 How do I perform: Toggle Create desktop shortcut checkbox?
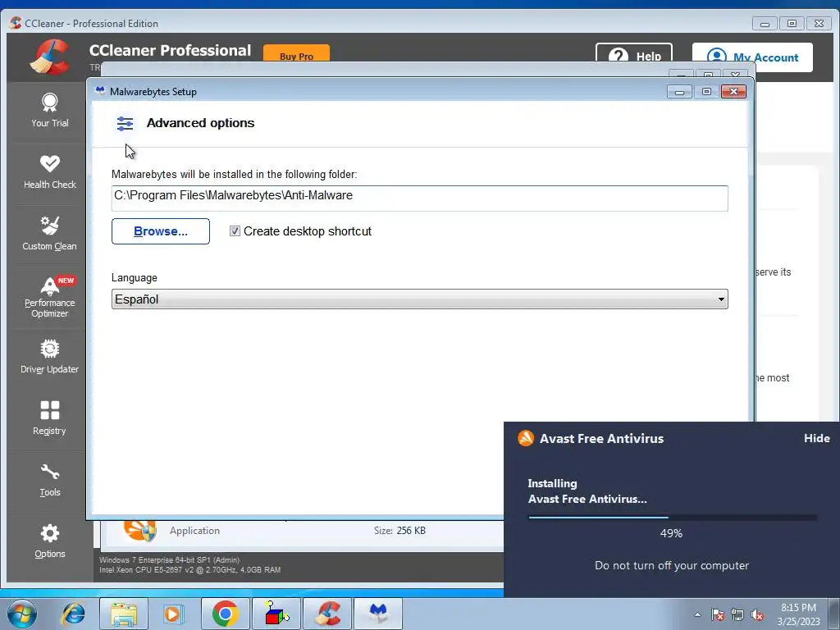235,231
